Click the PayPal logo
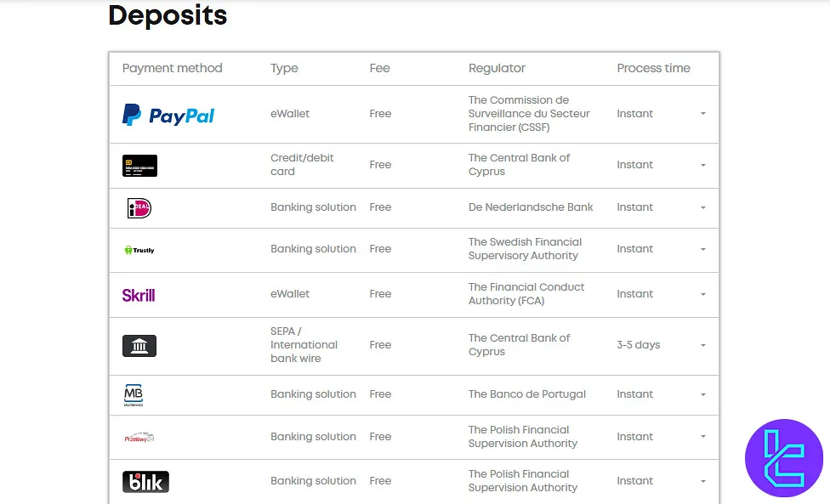Image resolution: width=830 pixels, height=504 pixels. (x=168, y=114)
